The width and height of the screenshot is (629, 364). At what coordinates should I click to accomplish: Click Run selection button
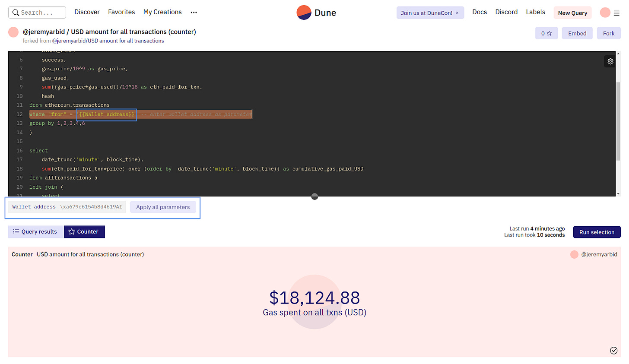pos(597,232)
